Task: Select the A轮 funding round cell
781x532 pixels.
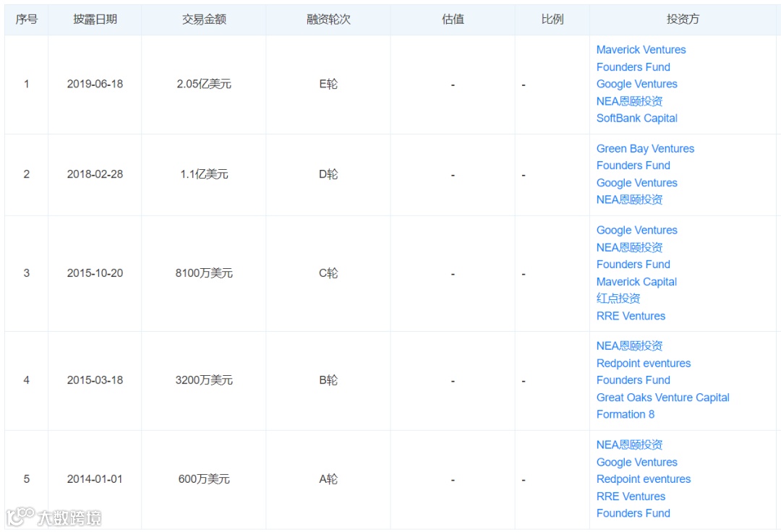Action: [x=328, y=479]
